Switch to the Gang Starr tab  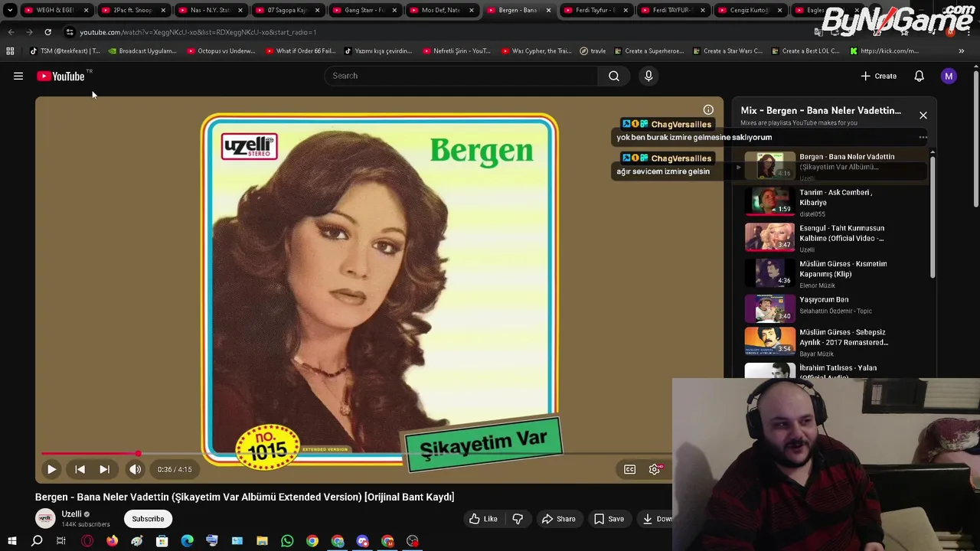pyautogui.click(x=364, y=10)
